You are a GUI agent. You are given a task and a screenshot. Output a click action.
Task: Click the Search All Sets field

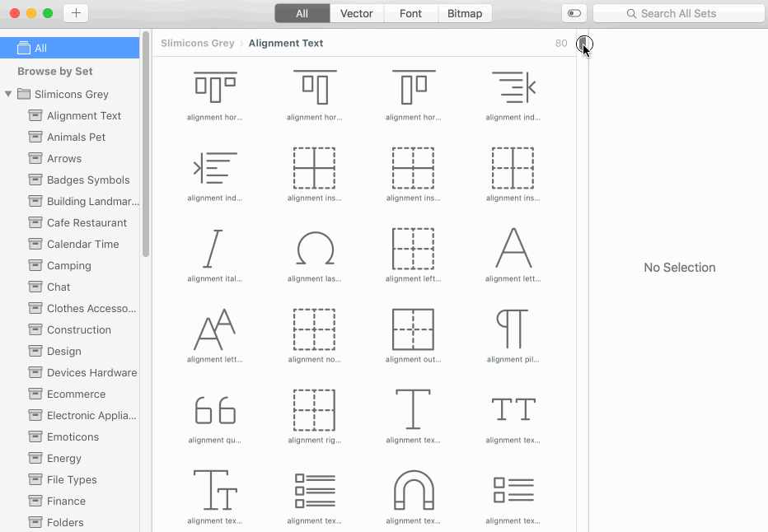pyautogui.click(x=679, y=13)
